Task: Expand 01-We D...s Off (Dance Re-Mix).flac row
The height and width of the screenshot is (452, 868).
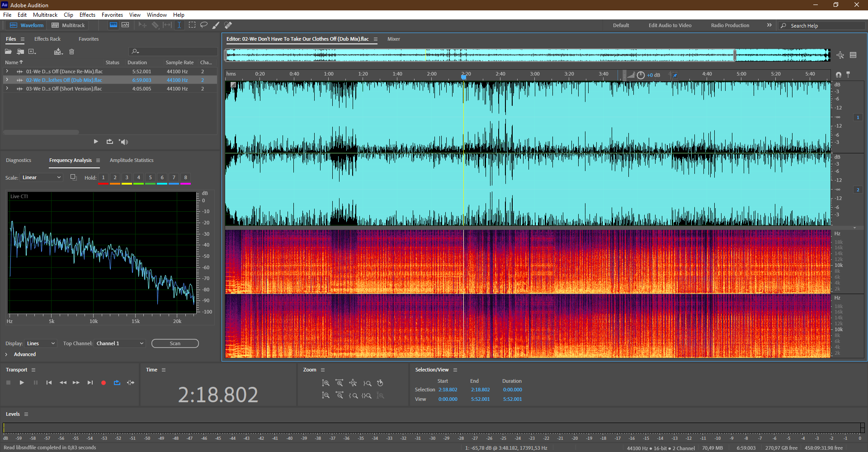Action: (x=7, y=71)
